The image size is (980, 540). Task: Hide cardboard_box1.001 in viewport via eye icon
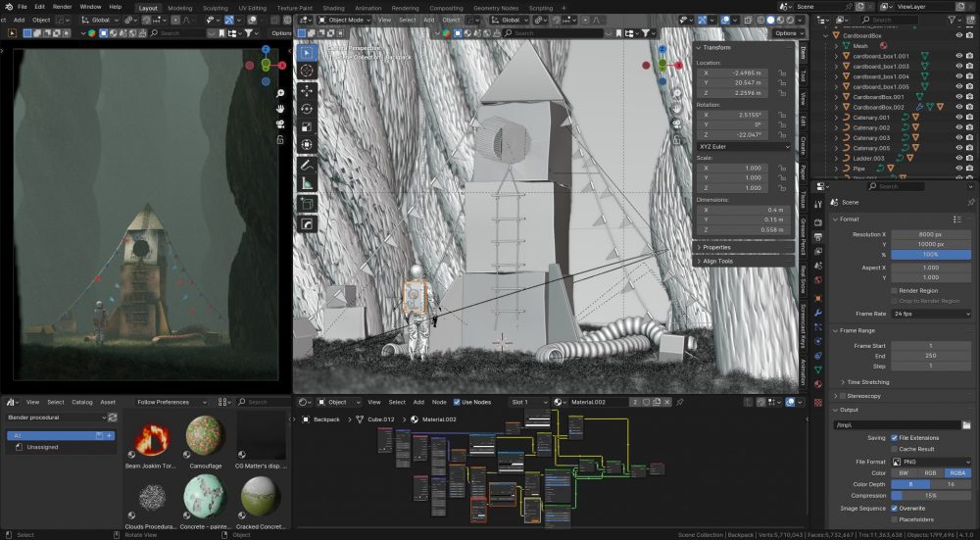(958, 56)
